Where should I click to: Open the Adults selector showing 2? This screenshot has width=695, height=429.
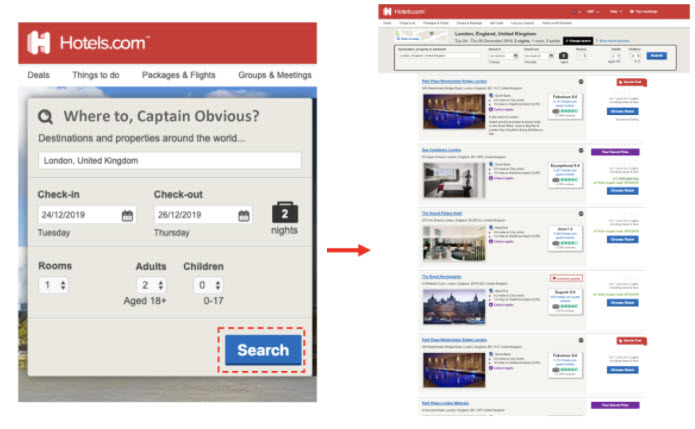pos(151,285)
